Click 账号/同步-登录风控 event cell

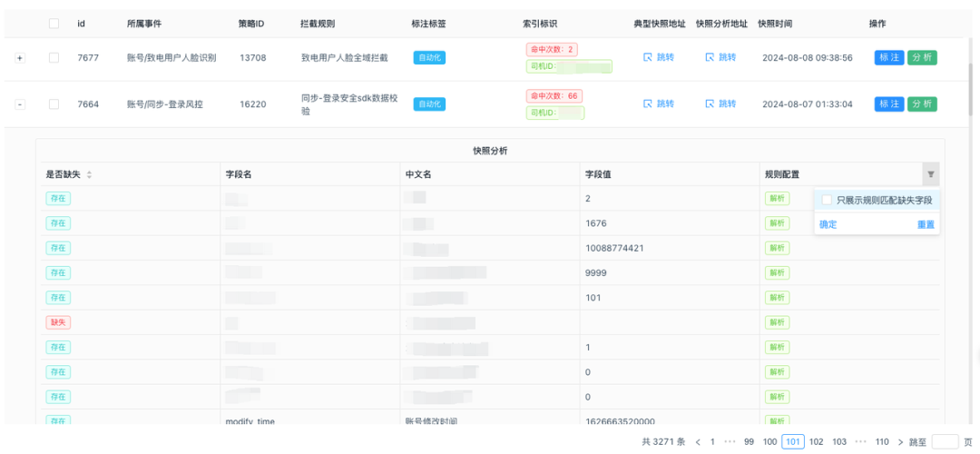tap(165, 104)
